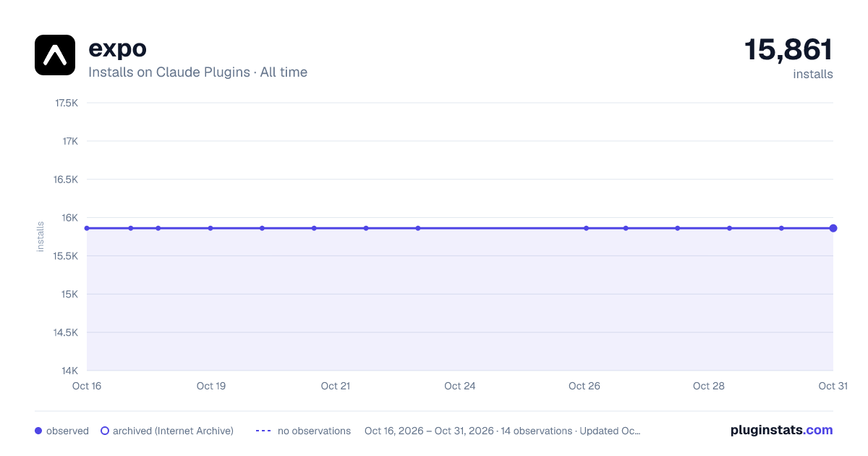Click the 15,861 total installs number

coord(788,49)
